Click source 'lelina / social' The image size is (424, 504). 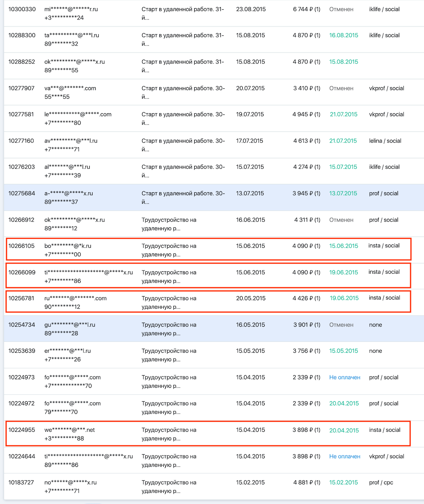pyautogui.click(x=385, y=141)
